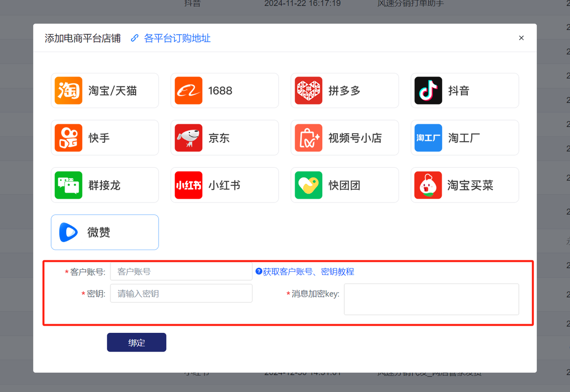The image size is (570, 392).
Task: Close the 添加电商平台店铺 dialog
Action: (x=521, y=38)
